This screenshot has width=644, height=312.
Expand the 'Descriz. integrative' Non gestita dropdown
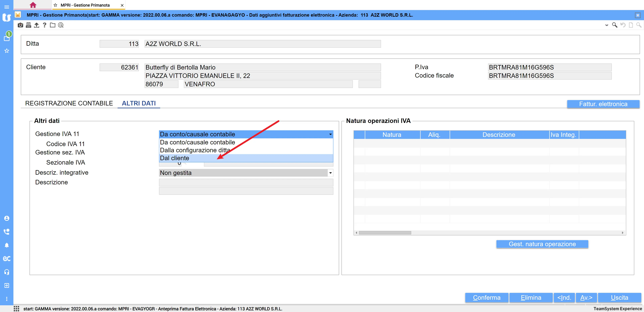(x=330, y=173)
